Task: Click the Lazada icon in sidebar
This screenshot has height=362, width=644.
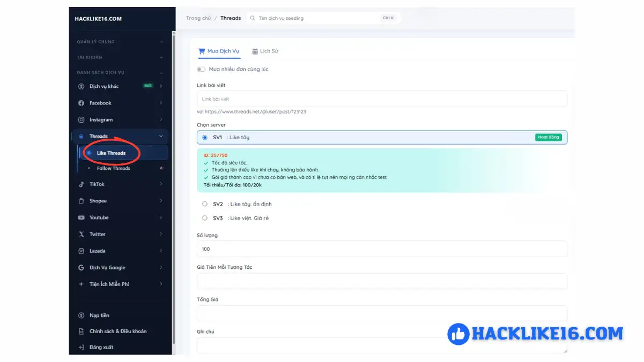Action: [82, 251]
